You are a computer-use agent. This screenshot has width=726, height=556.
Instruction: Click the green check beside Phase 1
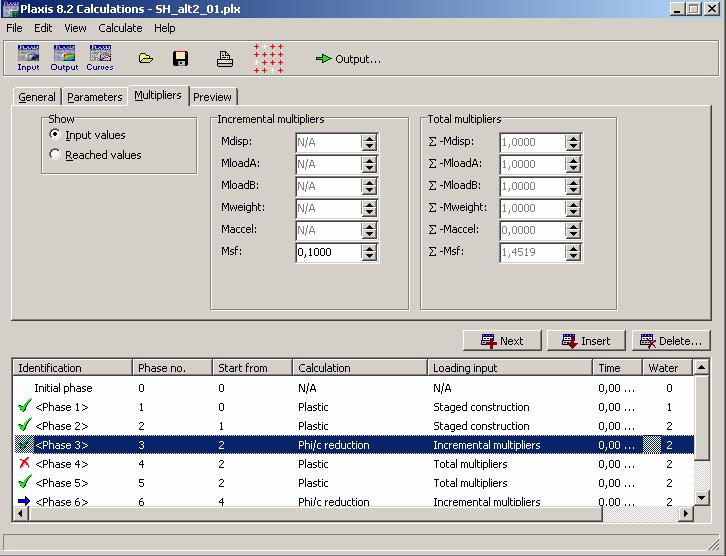coord(25,406)
